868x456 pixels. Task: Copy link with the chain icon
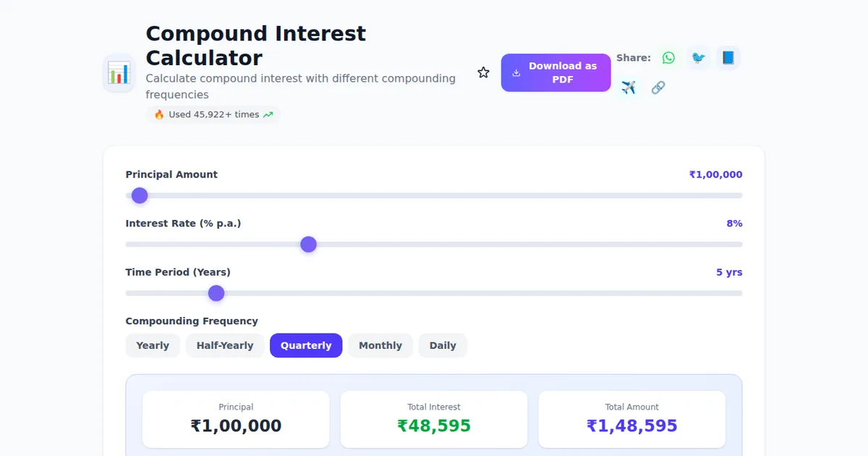click(x=658, y=88)
